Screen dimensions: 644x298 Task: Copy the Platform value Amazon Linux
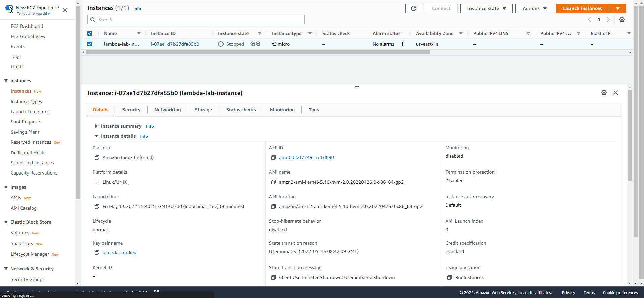(97, 157)
